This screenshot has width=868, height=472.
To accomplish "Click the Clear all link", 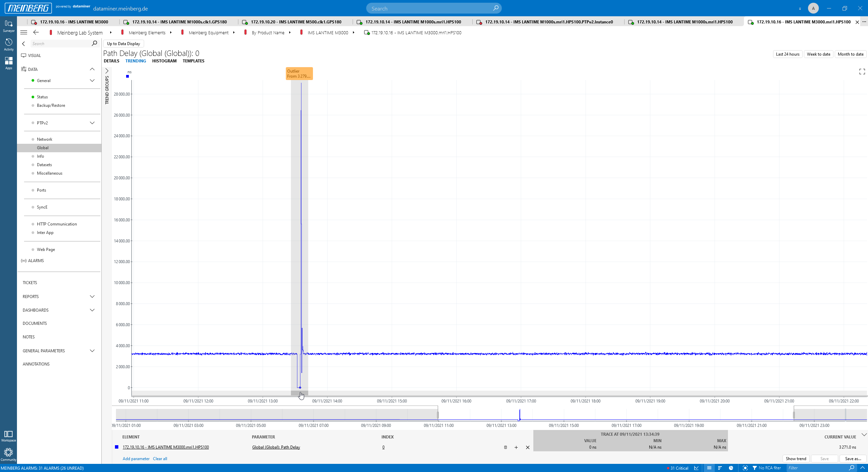I will [160, 459].
